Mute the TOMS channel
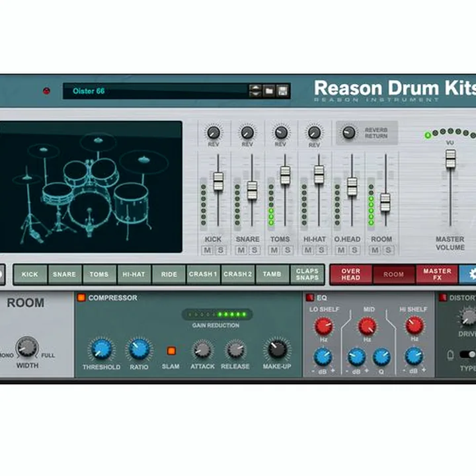Screen dimensions: 476x476 tap(274, 250)
